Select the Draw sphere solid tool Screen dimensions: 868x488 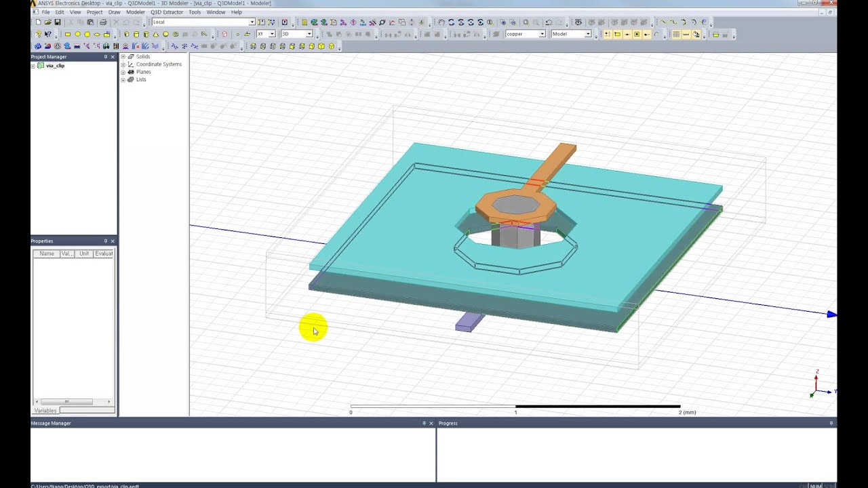165,34
